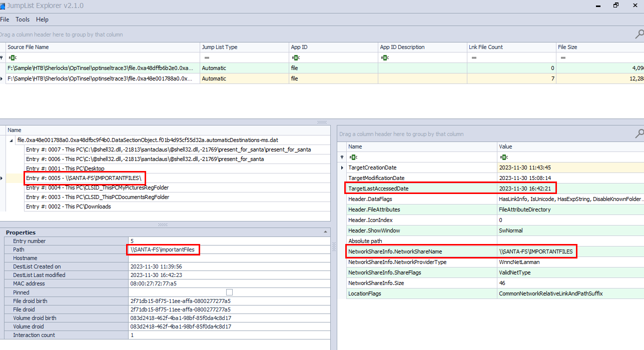Viewport: 644px width, 350px height.
Task: Sort by Source File Name column
Action: point(103,47)
